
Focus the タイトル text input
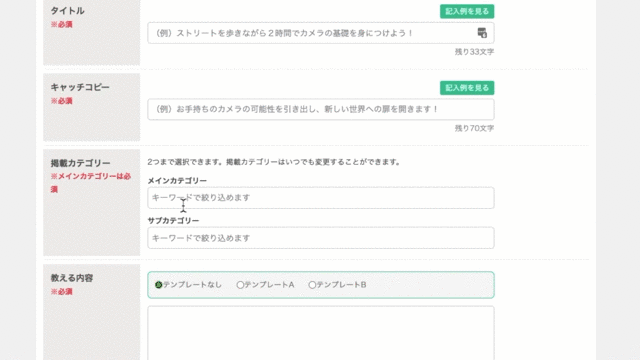[x=321, y=33]
